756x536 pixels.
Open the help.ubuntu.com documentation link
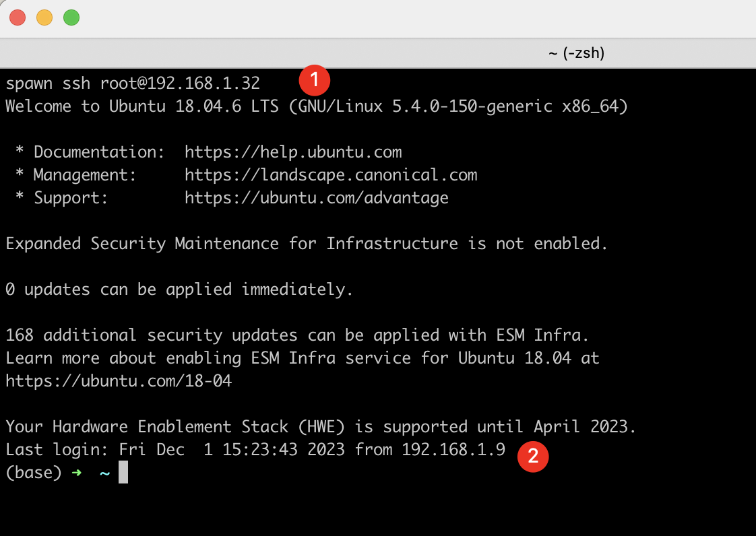[x=293, y=152]
